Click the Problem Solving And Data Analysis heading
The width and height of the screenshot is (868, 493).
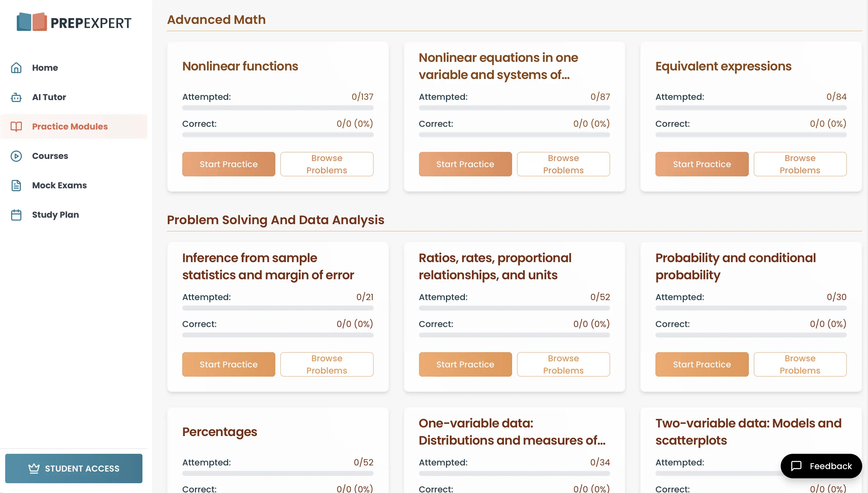[276, 220]
